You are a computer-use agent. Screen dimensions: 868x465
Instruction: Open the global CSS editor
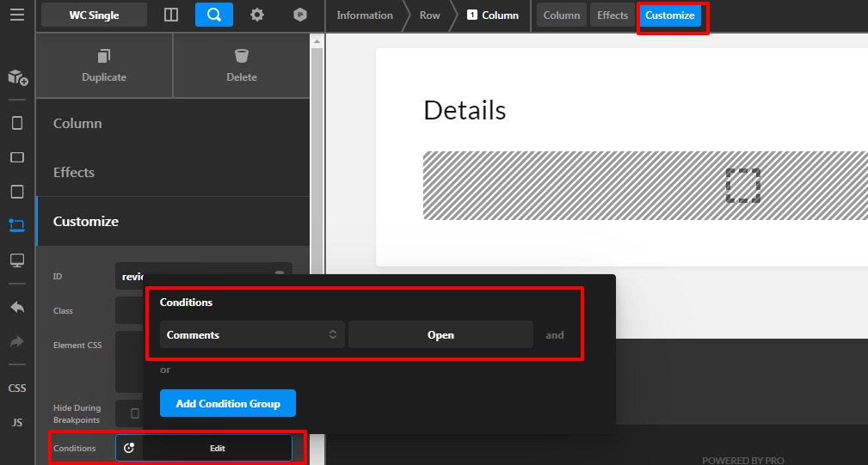17,389
